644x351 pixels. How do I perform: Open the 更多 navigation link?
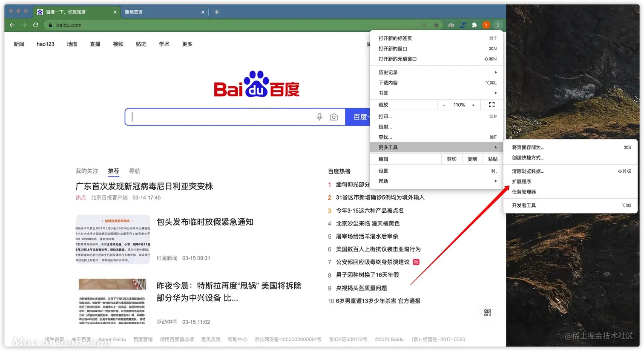click(x=187, y=44)
